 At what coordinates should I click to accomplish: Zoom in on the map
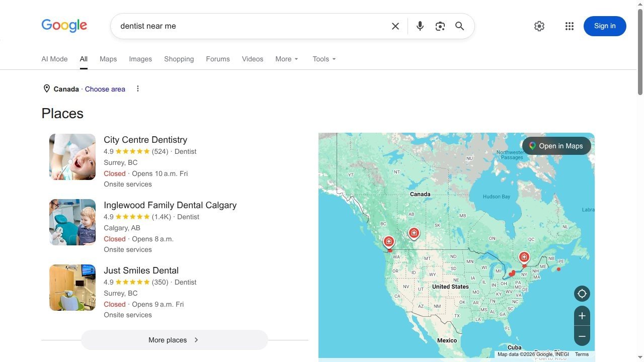pyautogui.click(x=582, y=316)
